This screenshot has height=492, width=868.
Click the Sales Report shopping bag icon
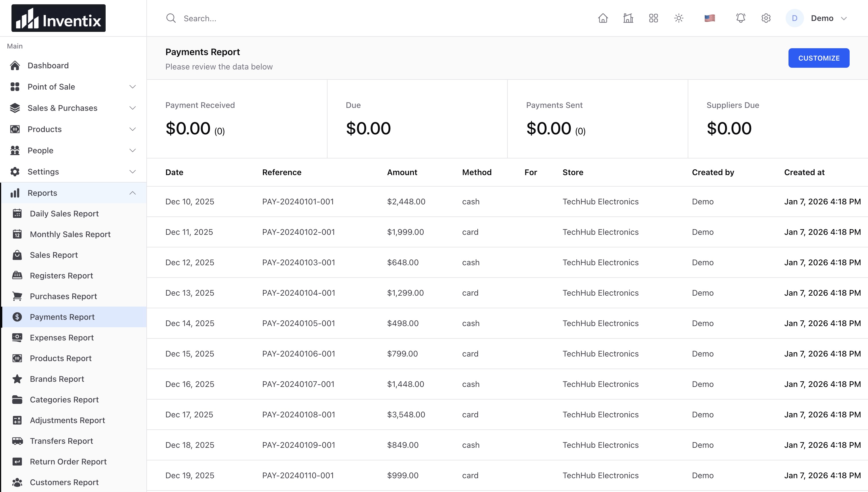pos(17,255)
